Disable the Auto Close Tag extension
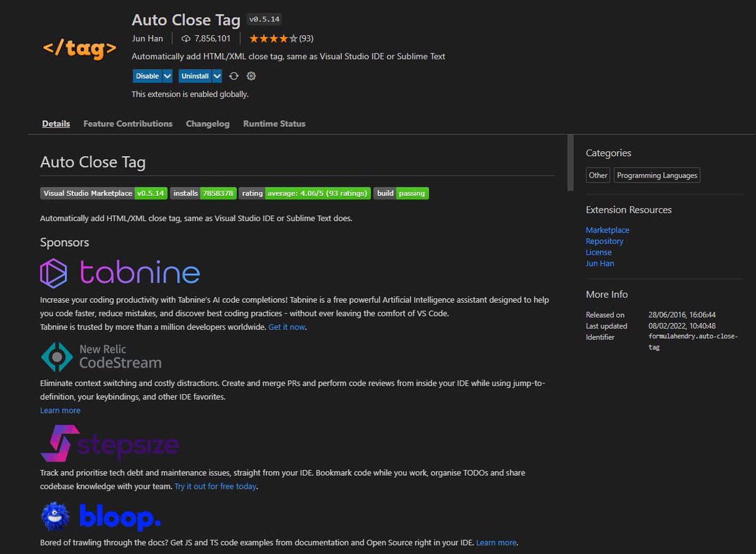The height and width of the screenshot is (554, 756). click(146, 76)
